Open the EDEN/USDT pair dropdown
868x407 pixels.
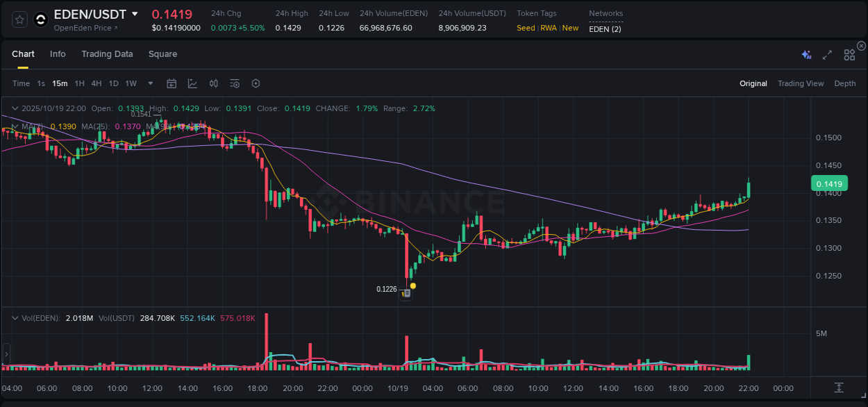[136, 14]
